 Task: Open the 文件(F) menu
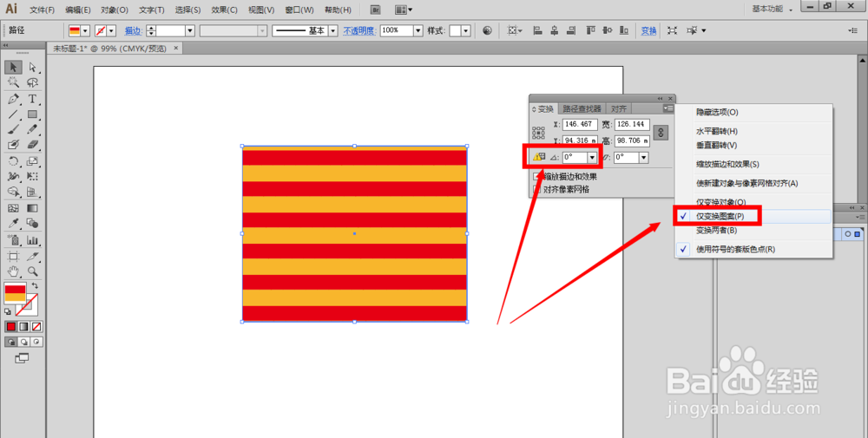[42, 10]
